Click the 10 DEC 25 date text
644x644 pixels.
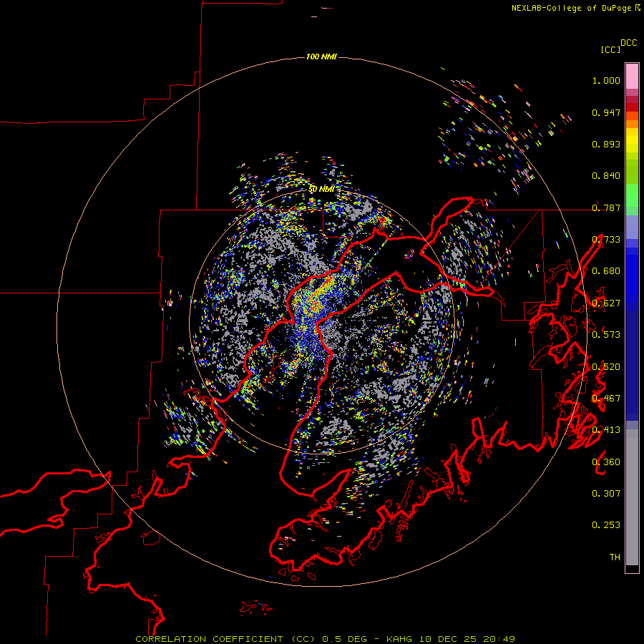coord(448,639)
